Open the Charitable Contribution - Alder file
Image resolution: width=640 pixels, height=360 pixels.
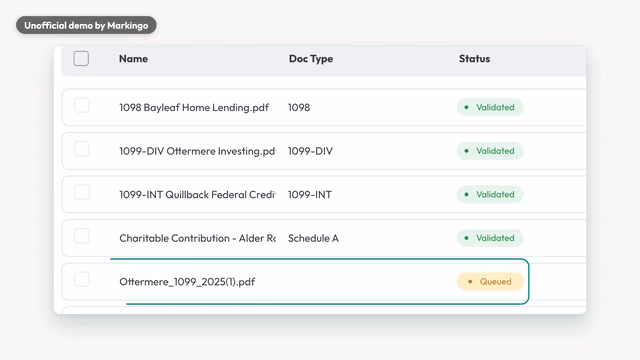coord(197,238)
